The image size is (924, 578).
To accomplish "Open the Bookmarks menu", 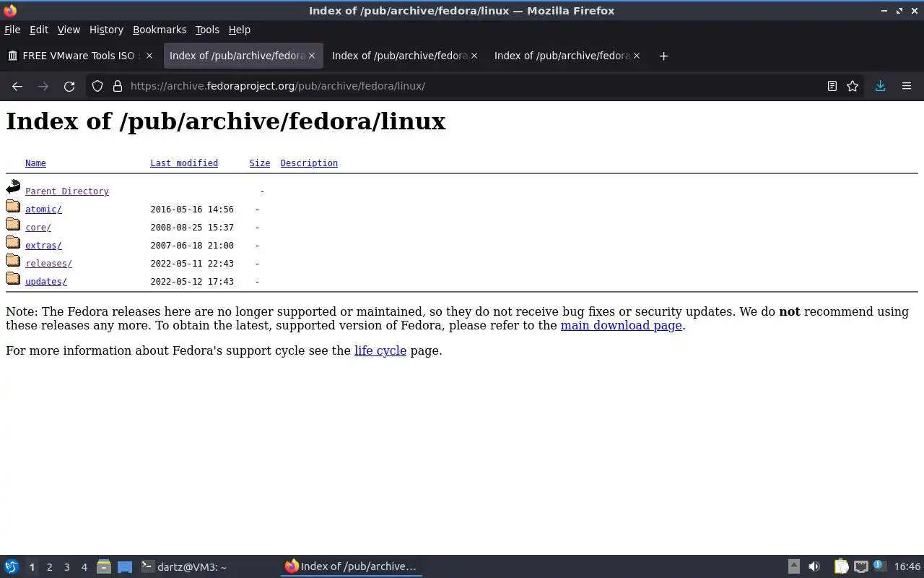I will pos(160,30).
